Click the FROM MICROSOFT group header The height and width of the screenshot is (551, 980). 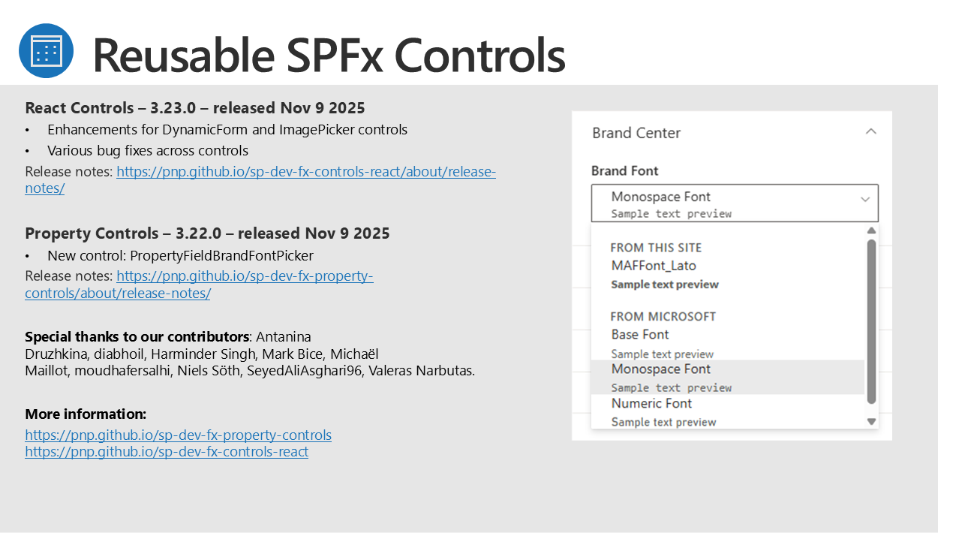[x=663, y=317]
